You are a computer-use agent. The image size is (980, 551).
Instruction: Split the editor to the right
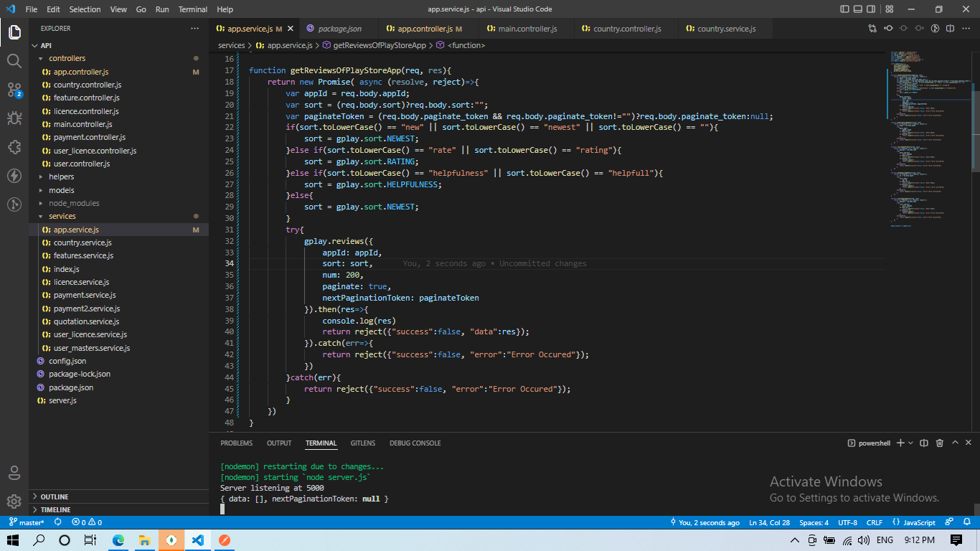pos(951,29)
